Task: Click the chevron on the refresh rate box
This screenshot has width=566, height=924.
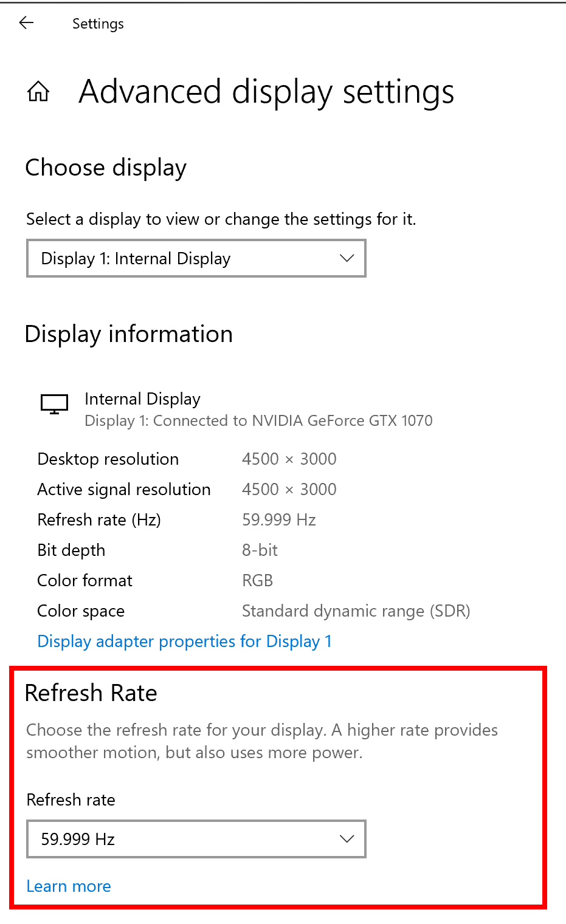Action: (346, 839)
